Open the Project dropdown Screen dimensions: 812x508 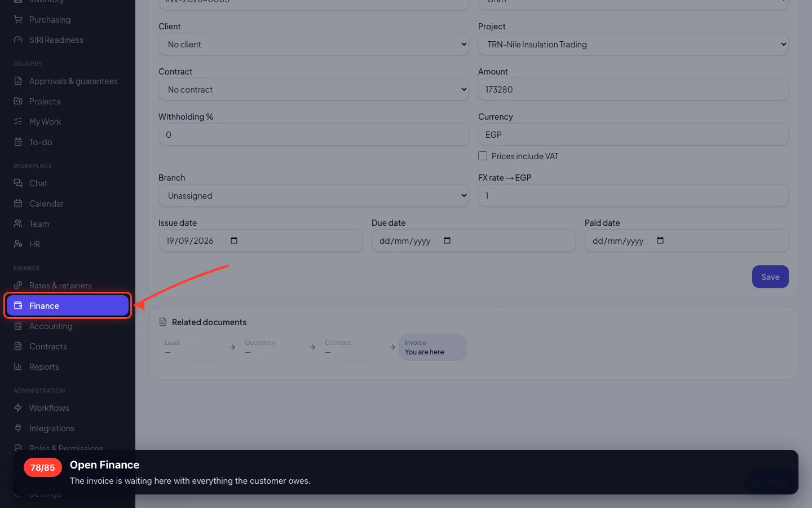[x=633, y=44]
